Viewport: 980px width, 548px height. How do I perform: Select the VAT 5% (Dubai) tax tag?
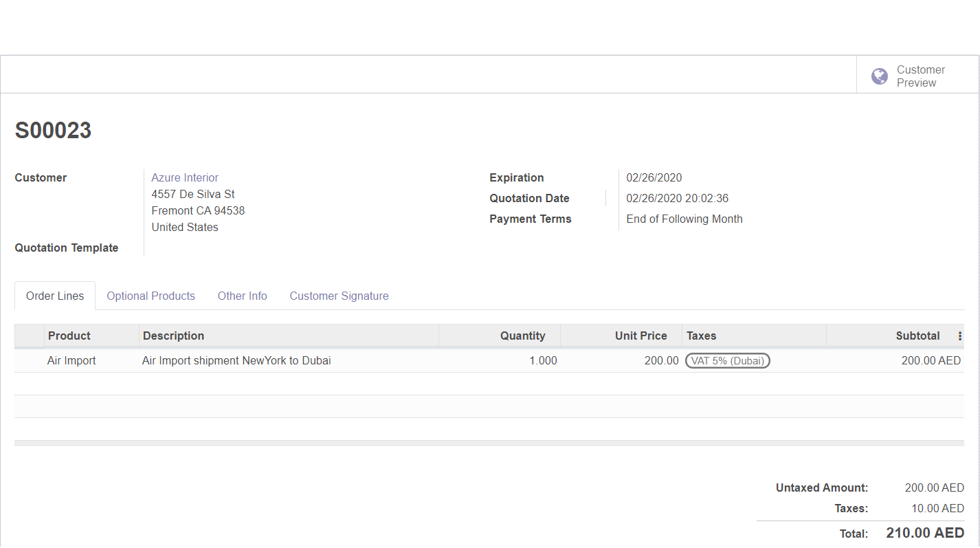(x=727, y=361)
